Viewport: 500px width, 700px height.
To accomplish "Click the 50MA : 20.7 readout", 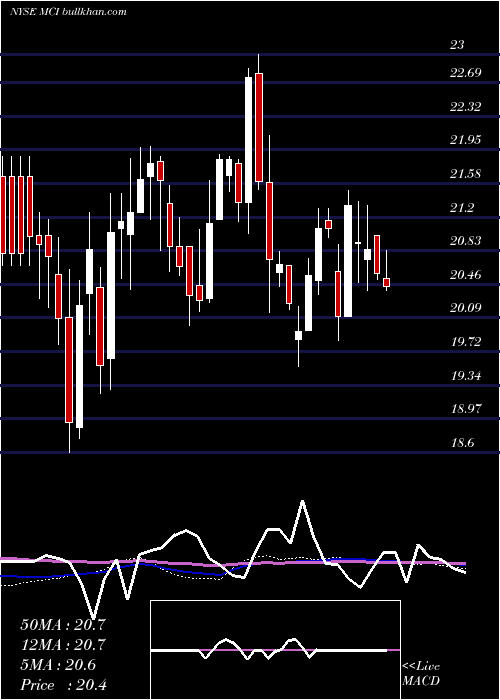I will point(63,624).
